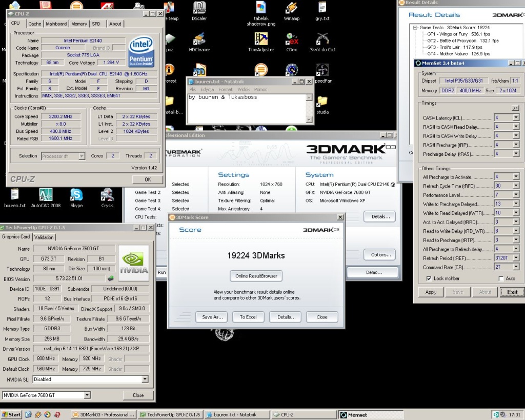Launch Skype desktop shortcut
The height and width of the screenshot is (420, 525).
pyautogui.click(x=76, y=197)
